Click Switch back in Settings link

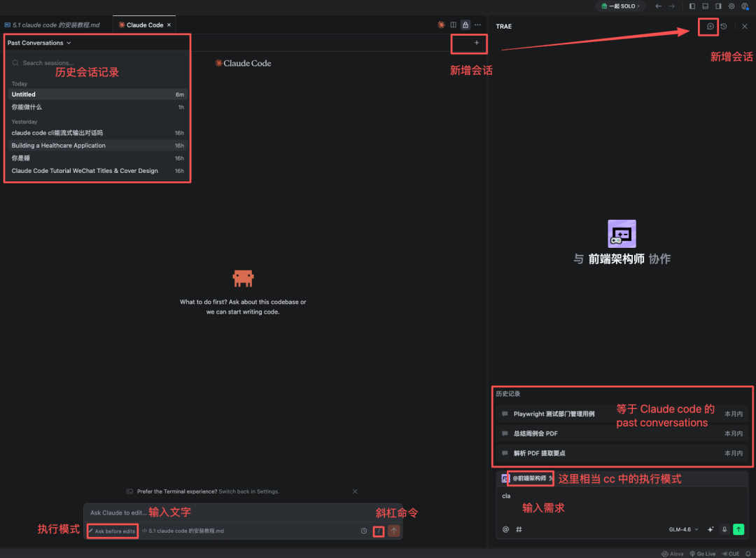pyautogui.click(x=248, y=491)
